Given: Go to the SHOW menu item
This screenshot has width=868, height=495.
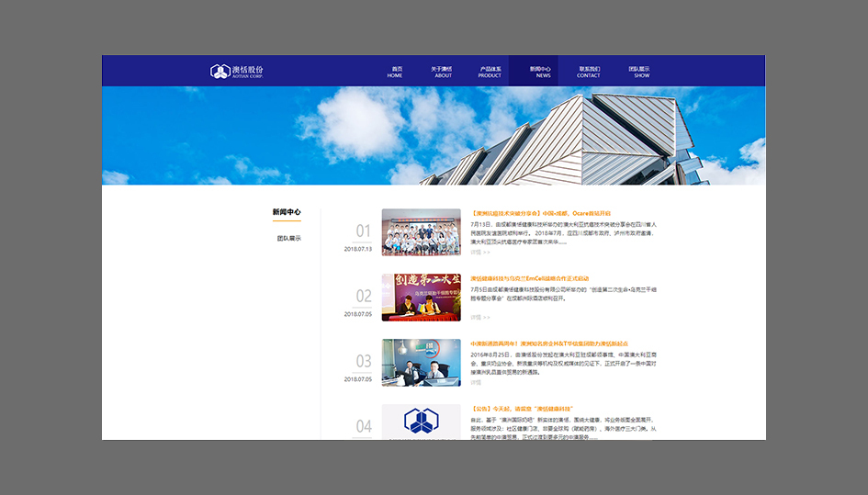Looking at the screenshot, I should coord(640,72).
